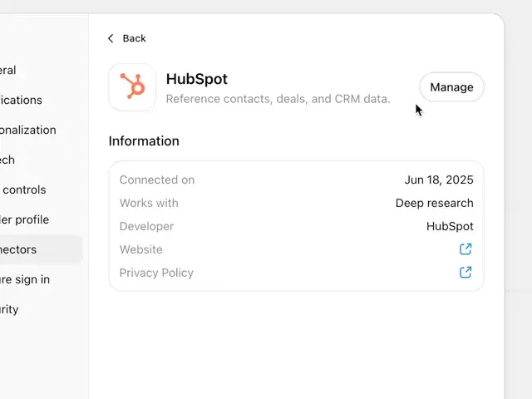Open the Speech sidebar item
Image resolution: width=532 pixels, height=399 pixels.
point(7,160)
